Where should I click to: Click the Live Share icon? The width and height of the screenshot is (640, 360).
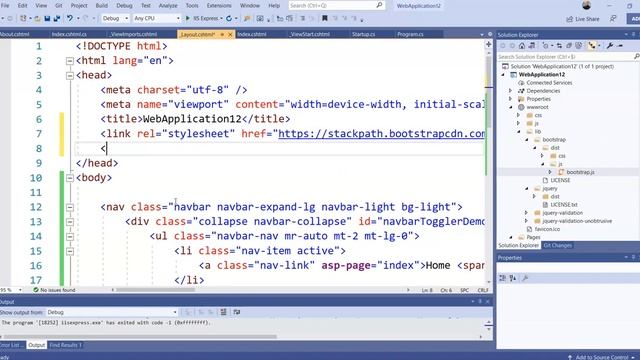pos(570,19)
